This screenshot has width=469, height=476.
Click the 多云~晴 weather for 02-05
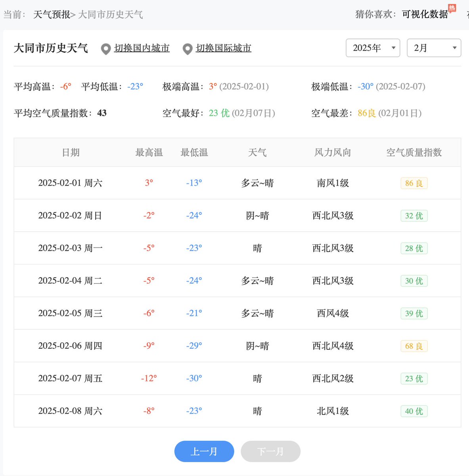[257, 313]
